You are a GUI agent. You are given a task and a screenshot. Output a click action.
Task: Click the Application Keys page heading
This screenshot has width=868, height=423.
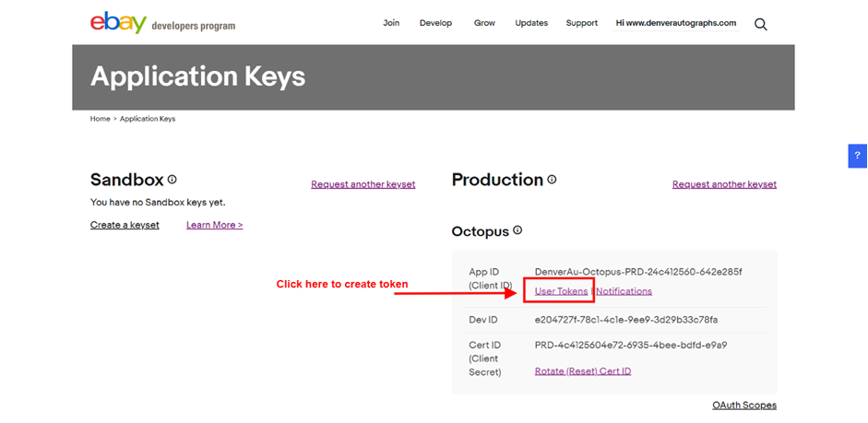198,76
